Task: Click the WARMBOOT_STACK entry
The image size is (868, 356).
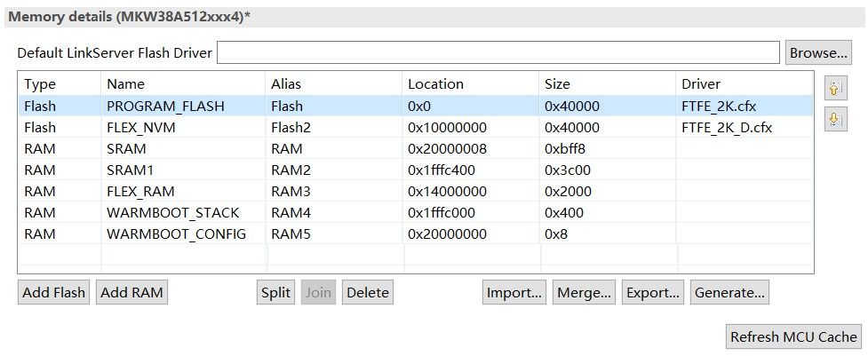Action: pyautogui.click(x=172, y=213)
